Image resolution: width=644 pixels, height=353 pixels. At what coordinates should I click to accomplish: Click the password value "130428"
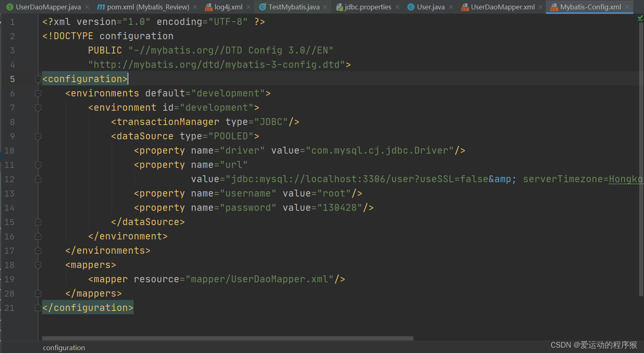pyautogui.click(x=340, y=208)
